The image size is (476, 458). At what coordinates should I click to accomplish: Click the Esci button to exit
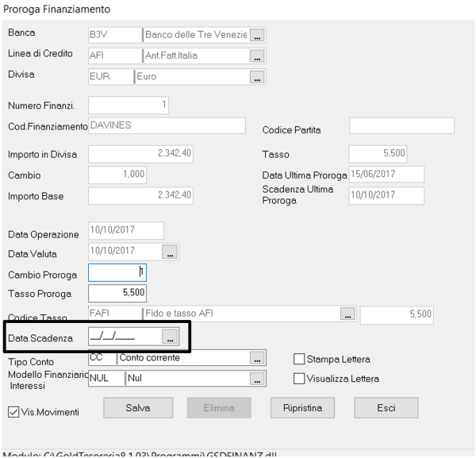[x=386, y=408]
